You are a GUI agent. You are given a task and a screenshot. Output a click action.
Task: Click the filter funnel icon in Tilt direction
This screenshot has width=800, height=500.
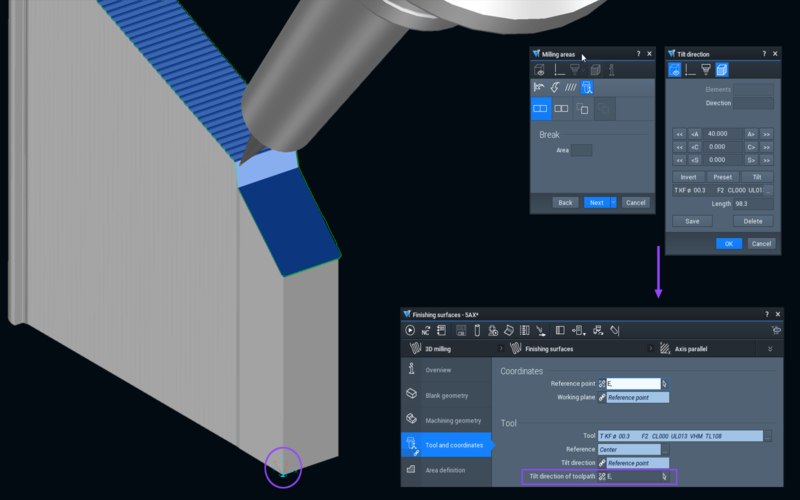pos(706,70)
